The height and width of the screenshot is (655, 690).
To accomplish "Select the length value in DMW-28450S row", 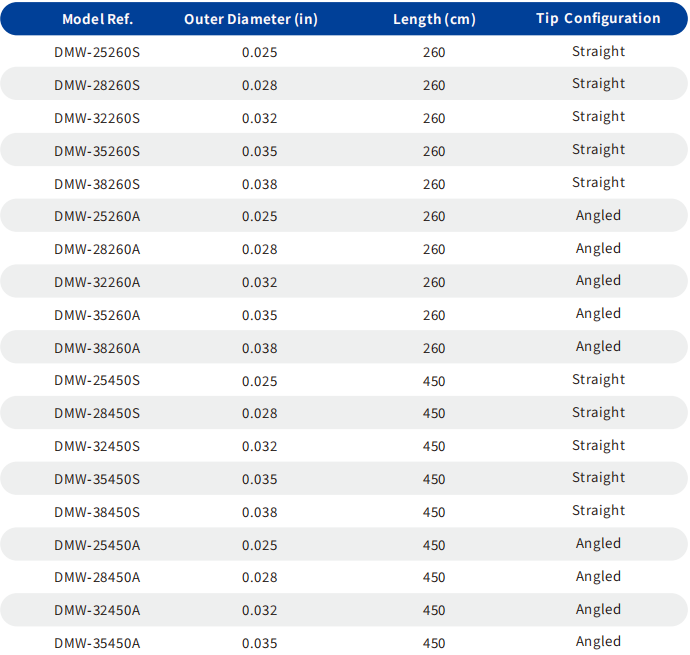I will coord(434,413).
